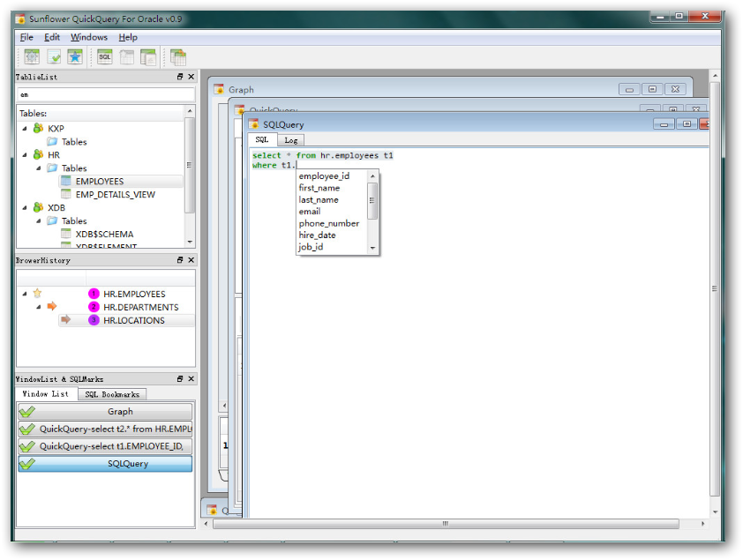Collapse the Tables folder under XDB
Viewport: 743px width, 560px height.
38,220
